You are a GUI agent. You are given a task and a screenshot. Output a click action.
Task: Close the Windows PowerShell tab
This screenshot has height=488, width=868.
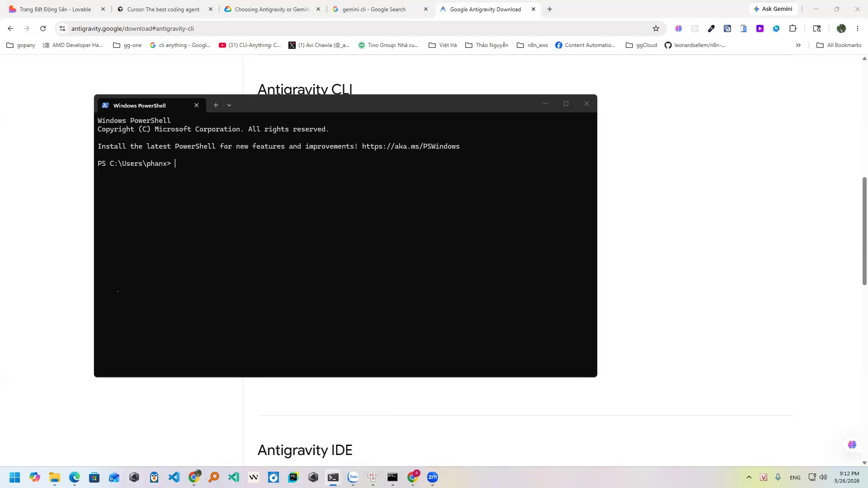[x=196, y=105]
